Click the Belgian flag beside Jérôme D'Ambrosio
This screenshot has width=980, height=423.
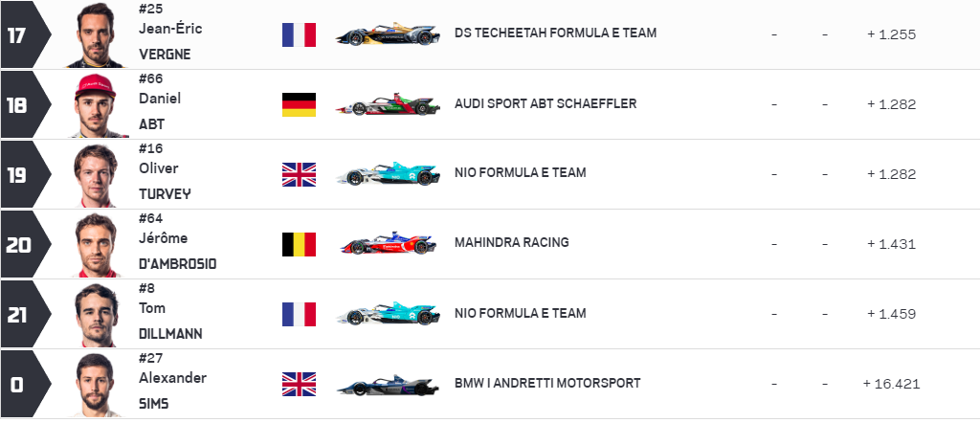pyautogui.click(x=299, y=244)
